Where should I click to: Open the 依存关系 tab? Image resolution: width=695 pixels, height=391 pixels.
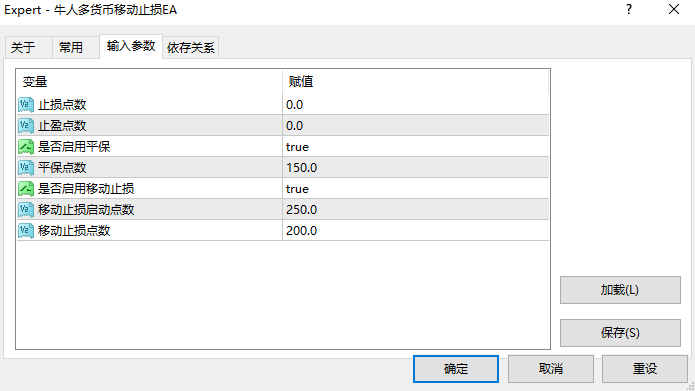click(191, 47)
